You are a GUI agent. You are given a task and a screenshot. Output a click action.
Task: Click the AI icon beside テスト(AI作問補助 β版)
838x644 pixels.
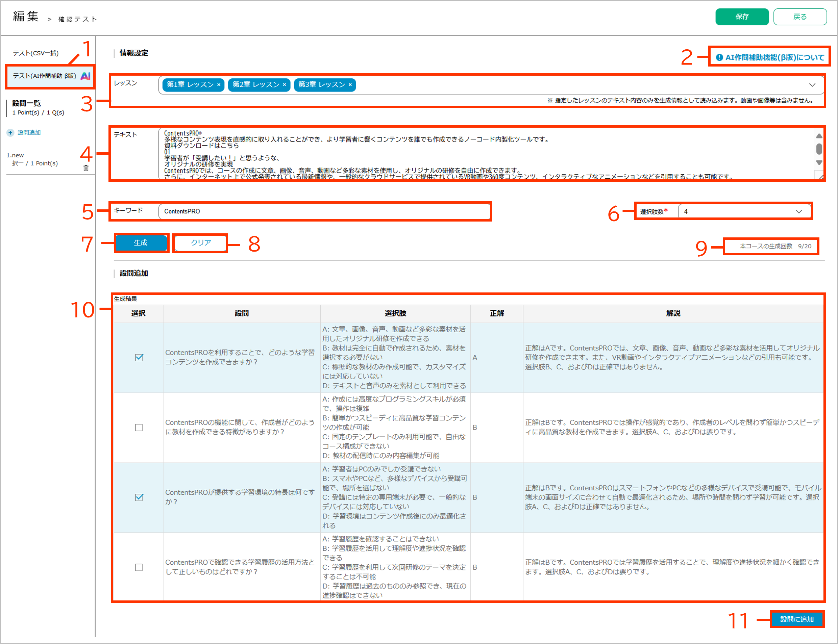tap(85, 76)
